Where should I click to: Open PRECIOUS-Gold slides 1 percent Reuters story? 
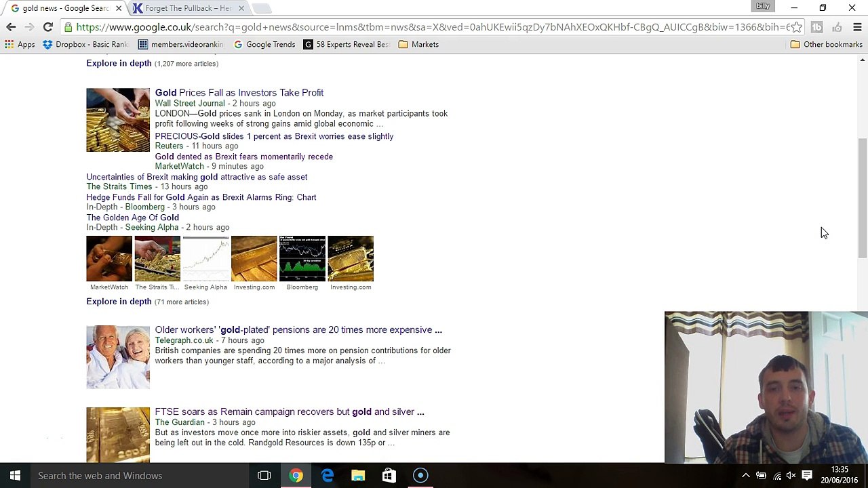pyautogui.click(x=274, y=136)
